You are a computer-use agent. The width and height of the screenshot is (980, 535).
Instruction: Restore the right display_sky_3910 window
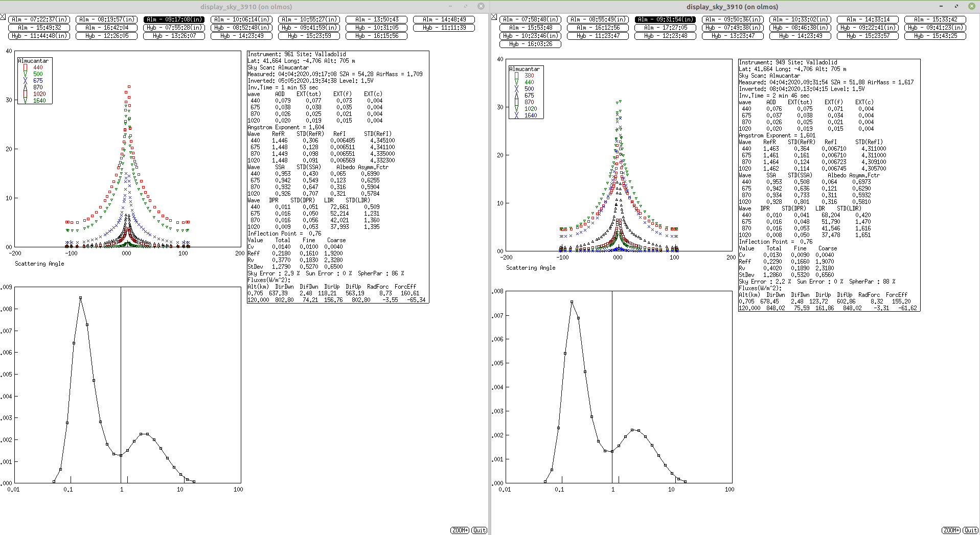pos(956,6)
